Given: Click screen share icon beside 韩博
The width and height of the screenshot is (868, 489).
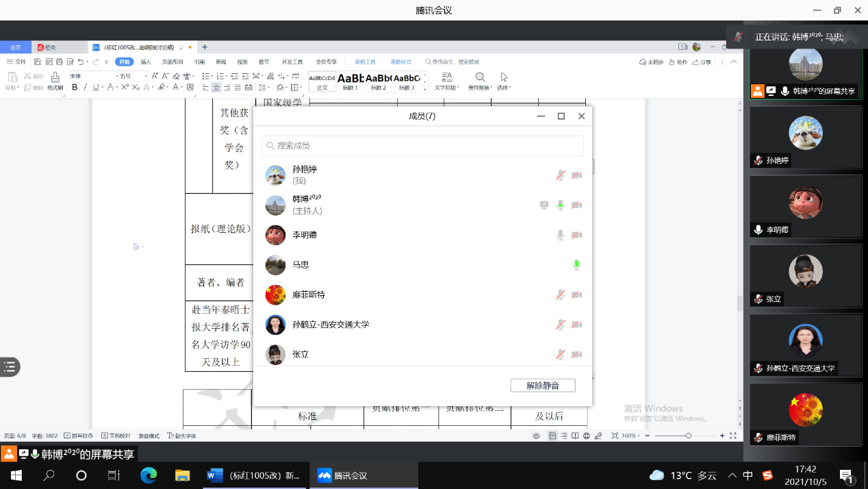Looking at the screenshot, I should coord(544,205).
